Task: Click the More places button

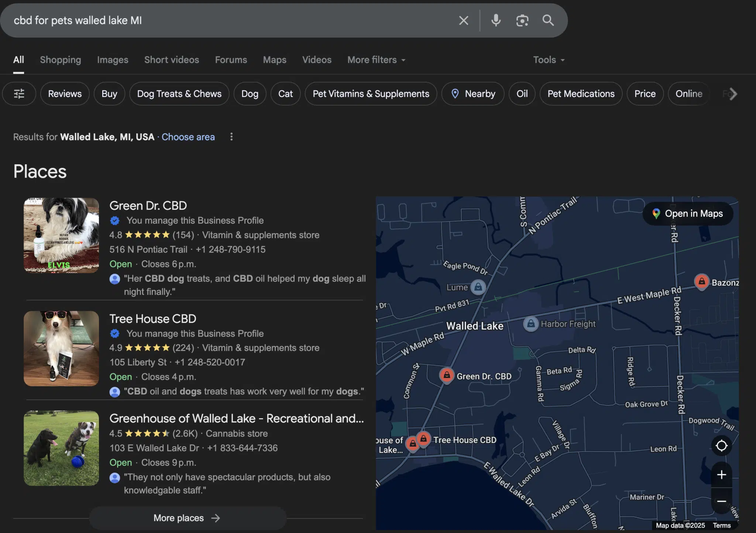Action: pos(188,518)
